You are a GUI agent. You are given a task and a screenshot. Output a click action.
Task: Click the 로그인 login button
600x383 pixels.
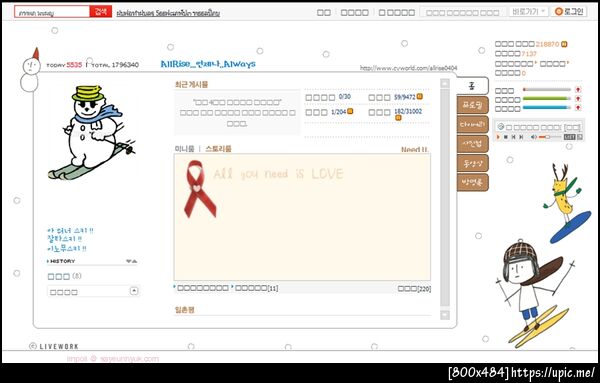click(x=570, y=11)
